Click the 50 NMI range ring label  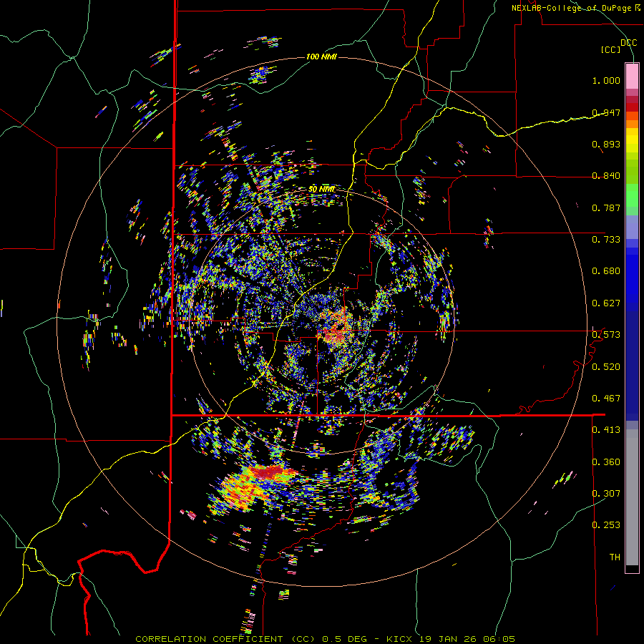click(x=321, y=190)
